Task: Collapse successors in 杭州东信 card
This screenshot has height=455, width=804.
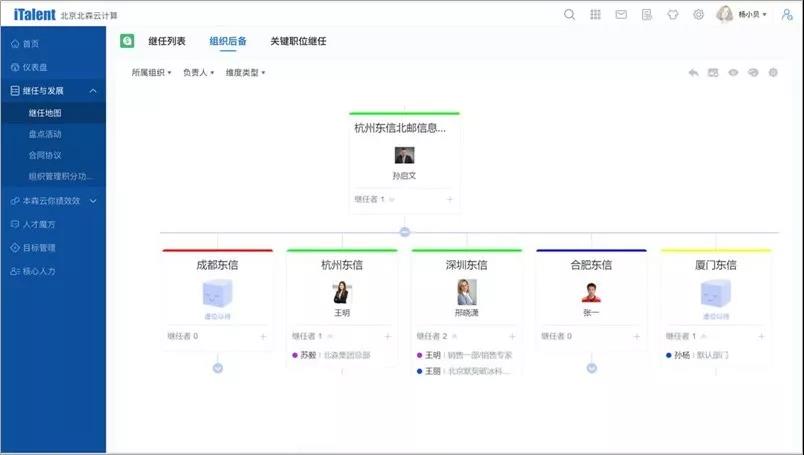Action: (x=330, y=337)
